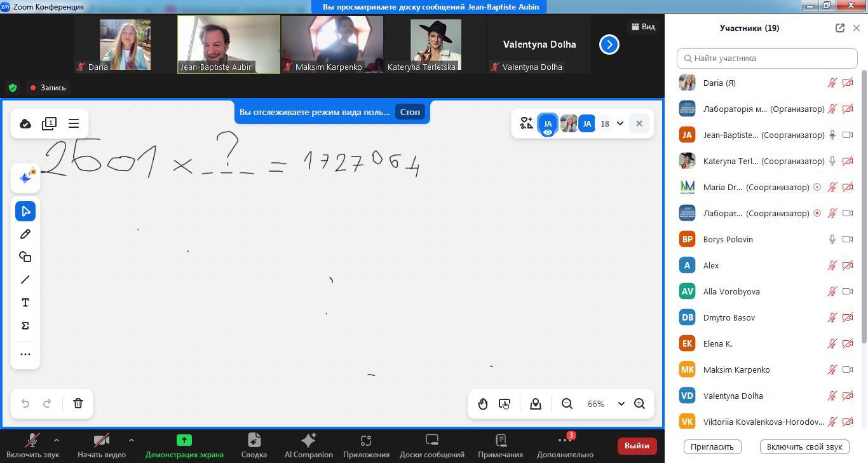
Task: Select the shapes tool in whiteboard toolbar
Action: click(25, 257)
